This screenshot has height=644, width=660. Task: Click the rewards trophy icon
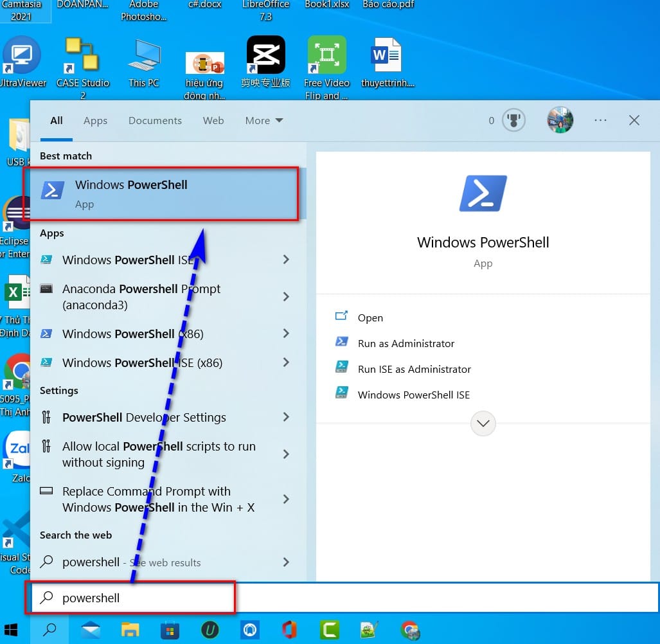(x=513, y=120)
